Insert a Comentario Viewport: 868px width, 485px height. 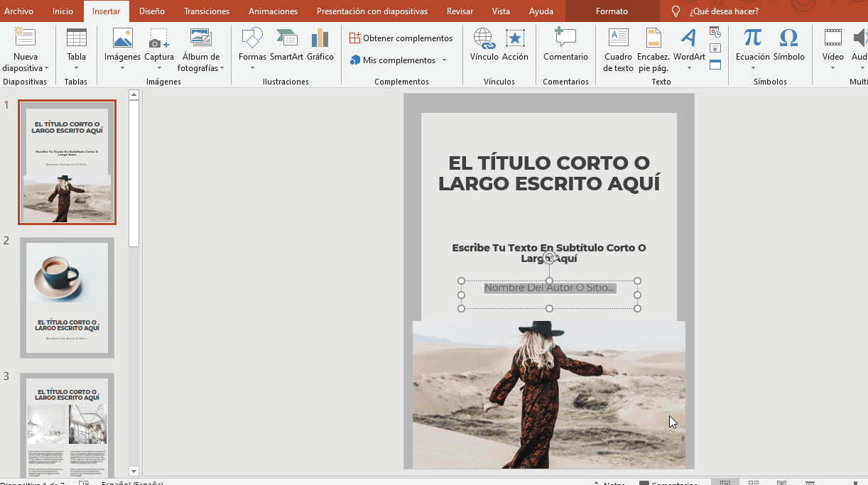pyautogui.click(x=565, y=44)
